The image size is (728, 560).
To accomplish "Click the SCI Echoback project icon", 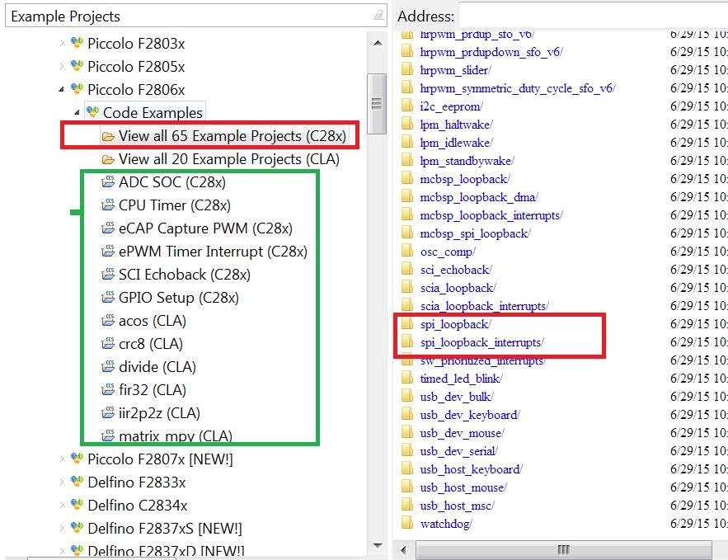I will pos(108,274).
